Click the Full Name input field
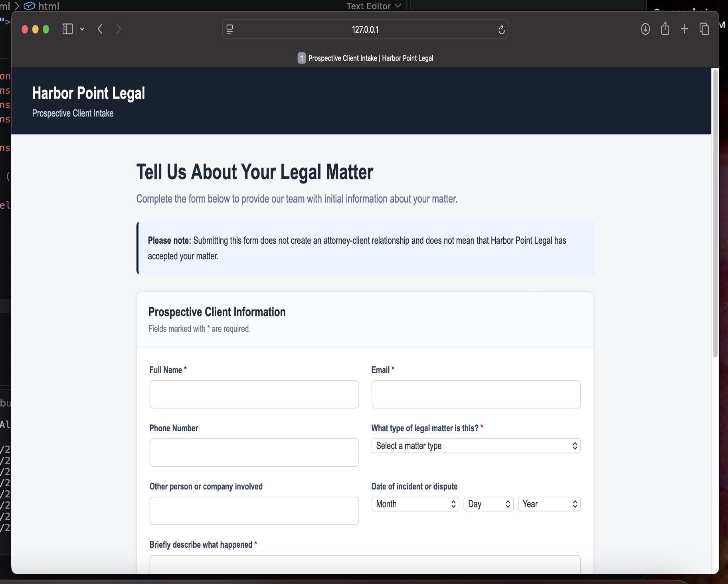 tap(254, 394)
